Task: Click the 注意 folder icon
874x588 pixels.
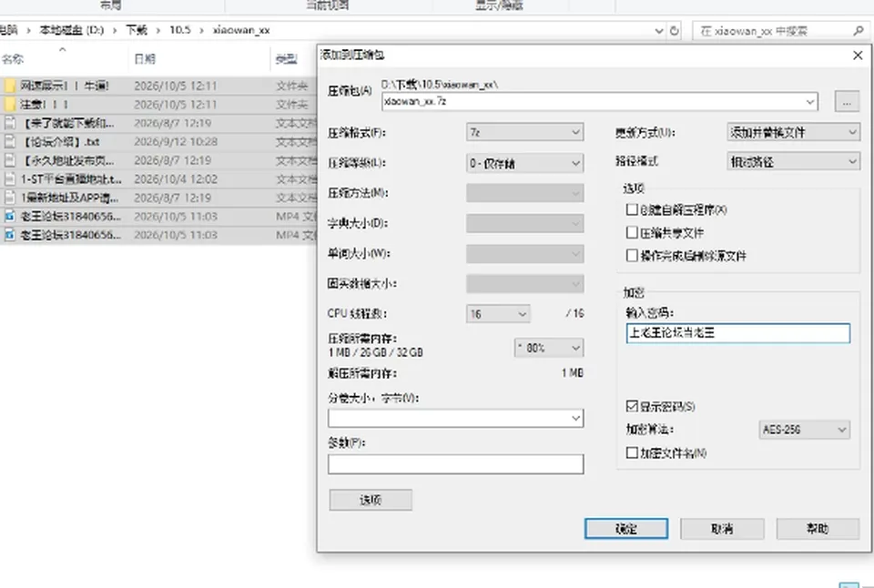Action: 9,105
